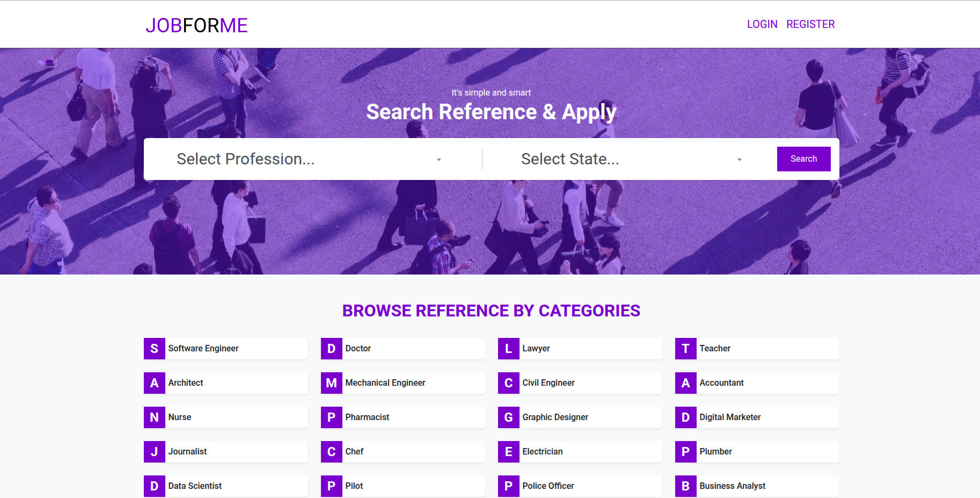Click the G icon for Graphic Designer

(x=509, y=417)
